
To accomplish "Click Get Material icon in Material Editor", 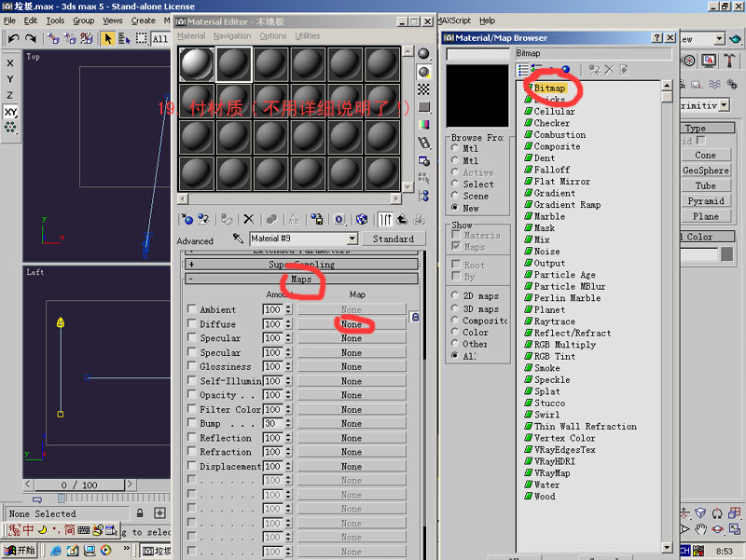I will click(x=186, y=219).
